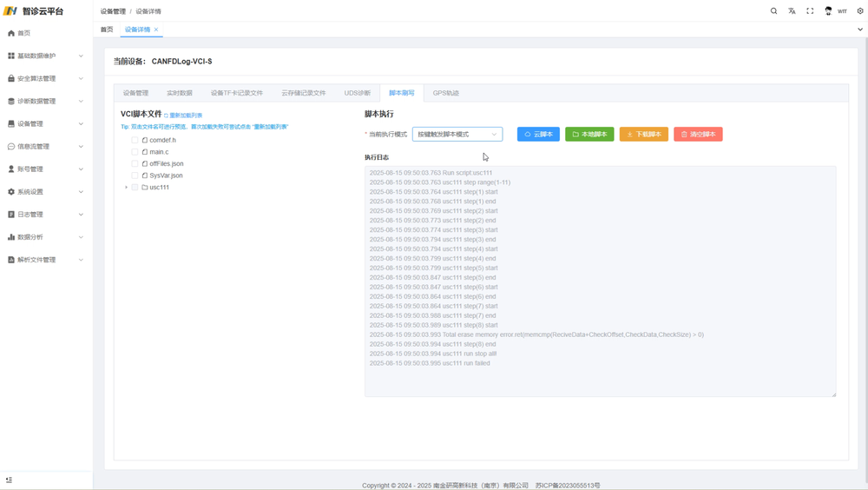Click the user avatar icon
868x490 pixels.
point(828,11)
